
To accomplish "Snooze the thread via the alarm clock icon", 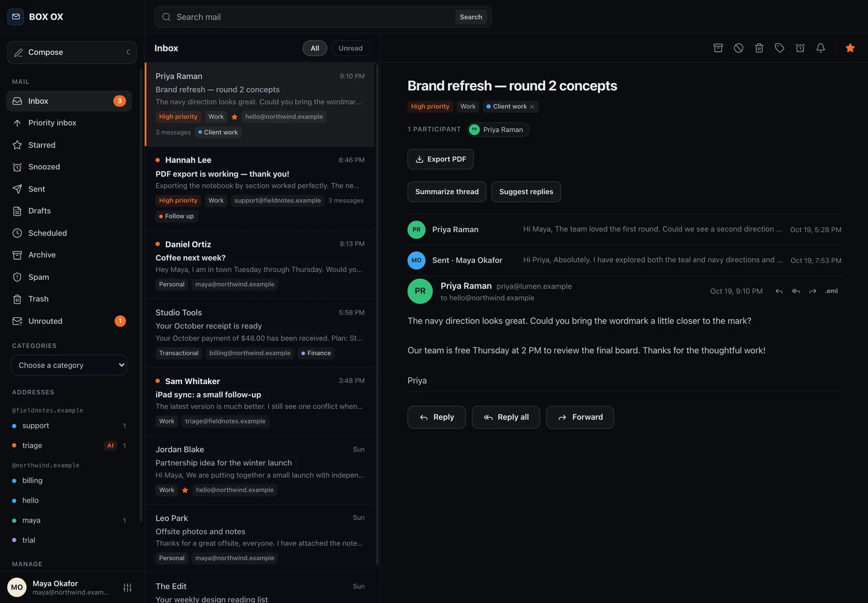I will pos(800,48).
